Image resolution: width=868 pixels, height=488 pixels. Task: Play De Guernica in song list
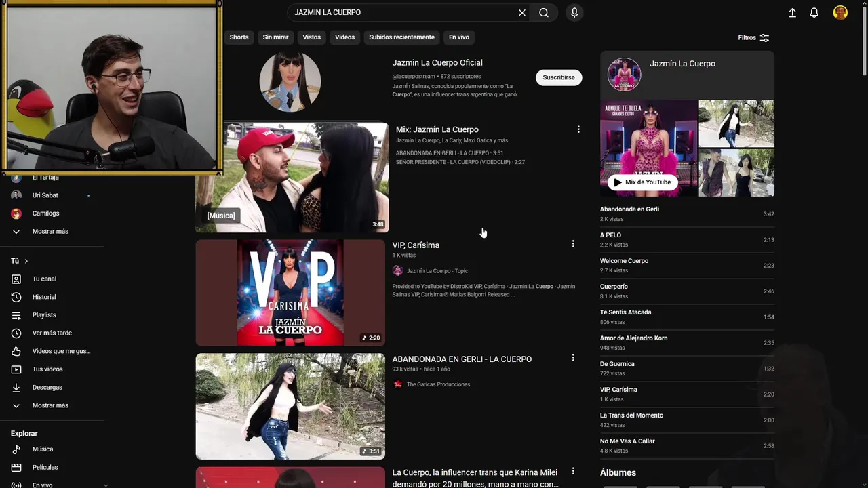(687, 368)
